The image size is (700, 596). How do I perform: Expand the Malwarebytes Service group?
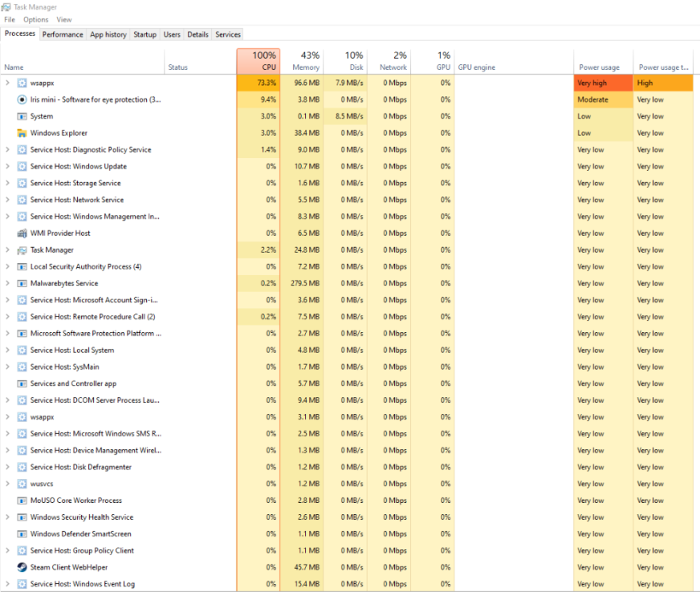point(7,284)
